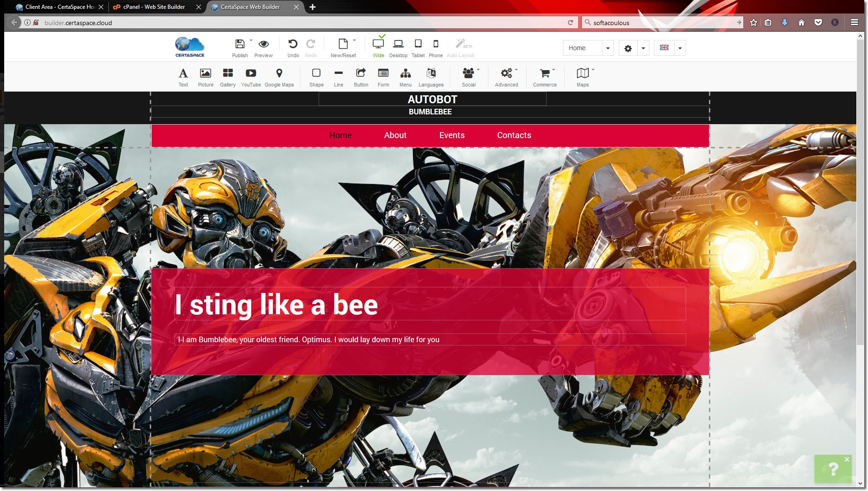Reload the page with the refresh icon

click(x=570, y=22)
